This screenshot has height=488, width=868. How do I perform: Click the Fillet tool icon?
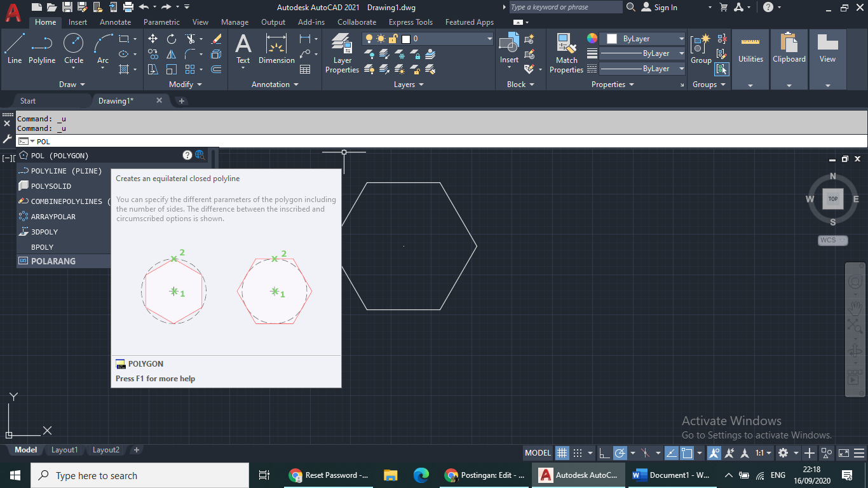190,54
